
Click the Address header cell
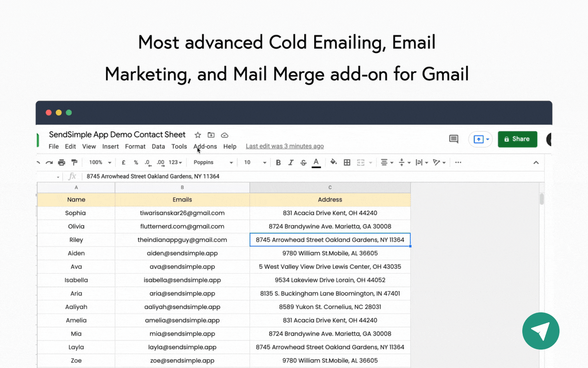(330, 200)
